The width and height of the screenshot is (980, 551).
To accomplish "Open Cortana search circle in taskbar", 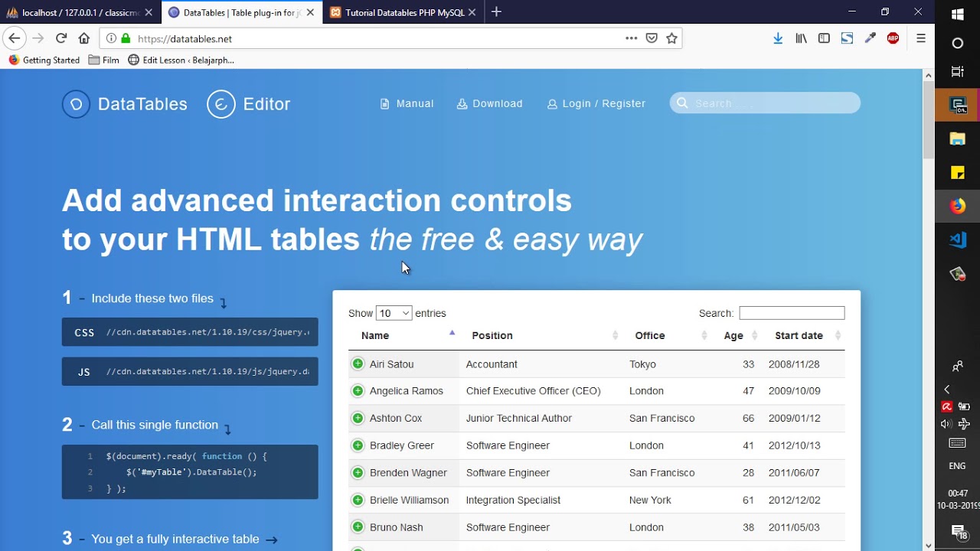I will tap(958, 44).
